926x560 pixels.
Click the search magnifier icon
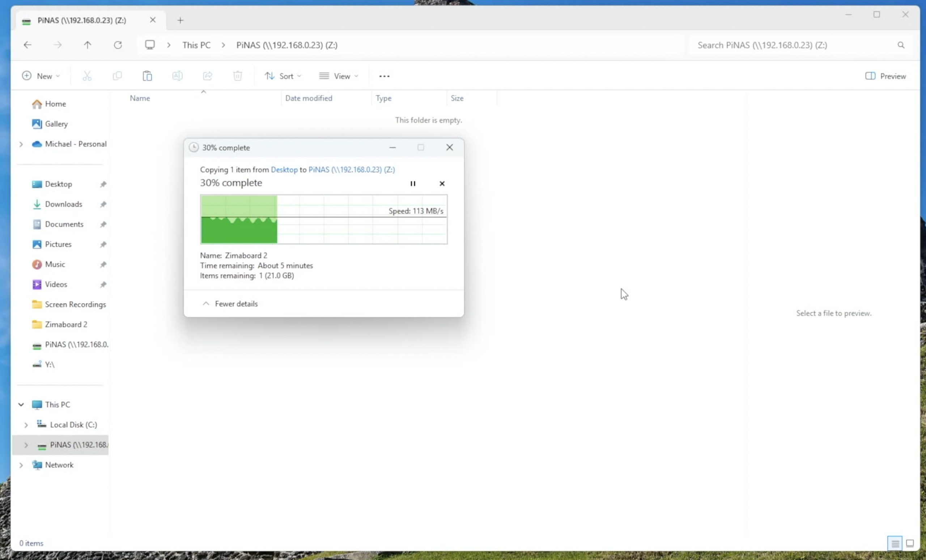point(901,45)
